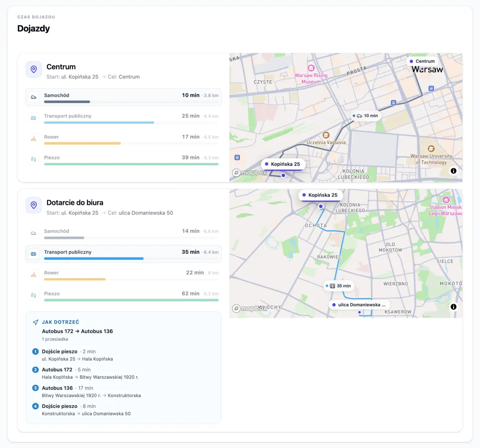Click the location pin icon beside Dotarcie do biura
The image size is (480, 448).
pos(34,205)
